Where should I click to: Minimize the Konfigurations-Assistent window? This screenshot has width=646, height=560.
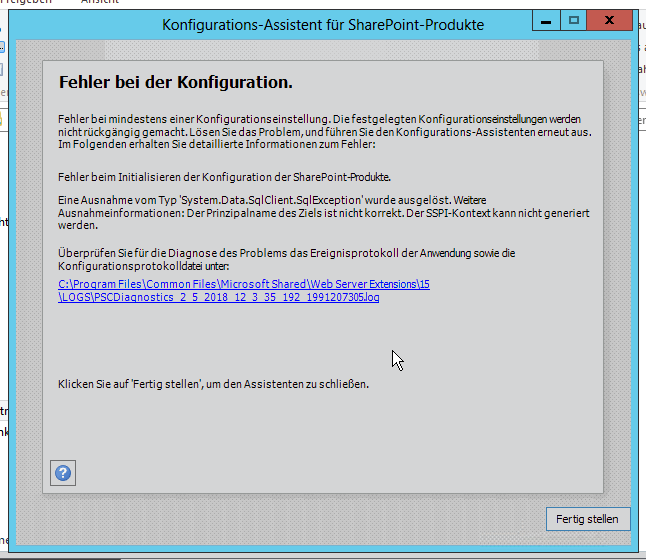click(x=546, y=21)
